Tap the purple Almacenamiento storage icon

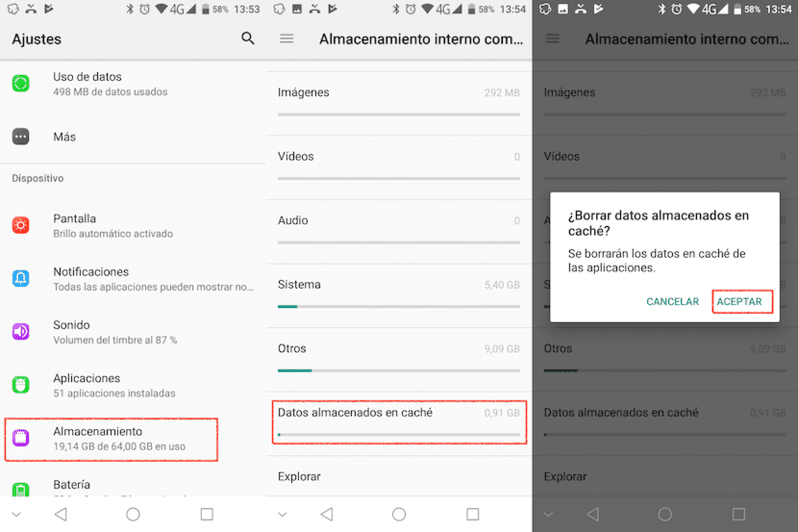[21, 438]
